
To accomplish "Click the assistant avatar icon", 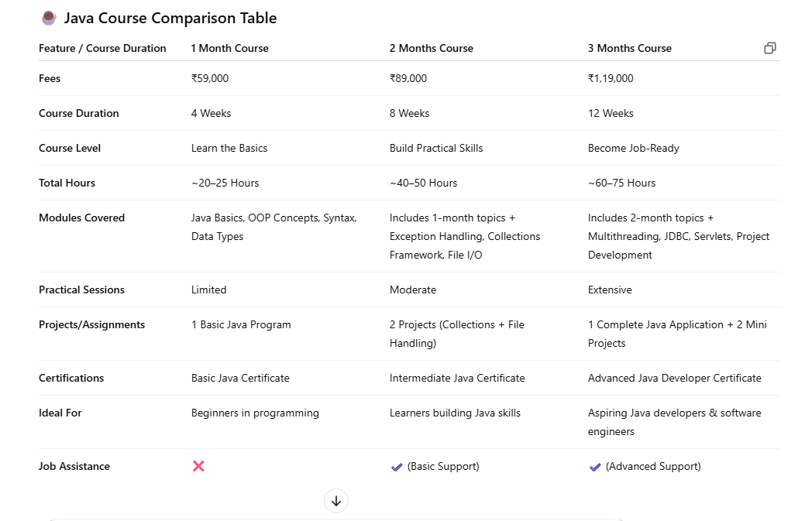I will pyautogui.click(x=49, y=18).
